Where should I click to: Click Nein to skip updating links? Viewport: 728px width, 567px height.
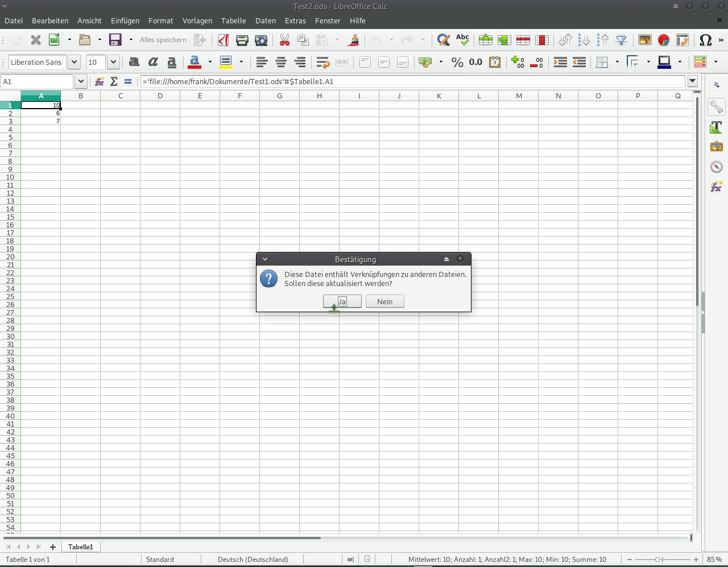point(384,301)
